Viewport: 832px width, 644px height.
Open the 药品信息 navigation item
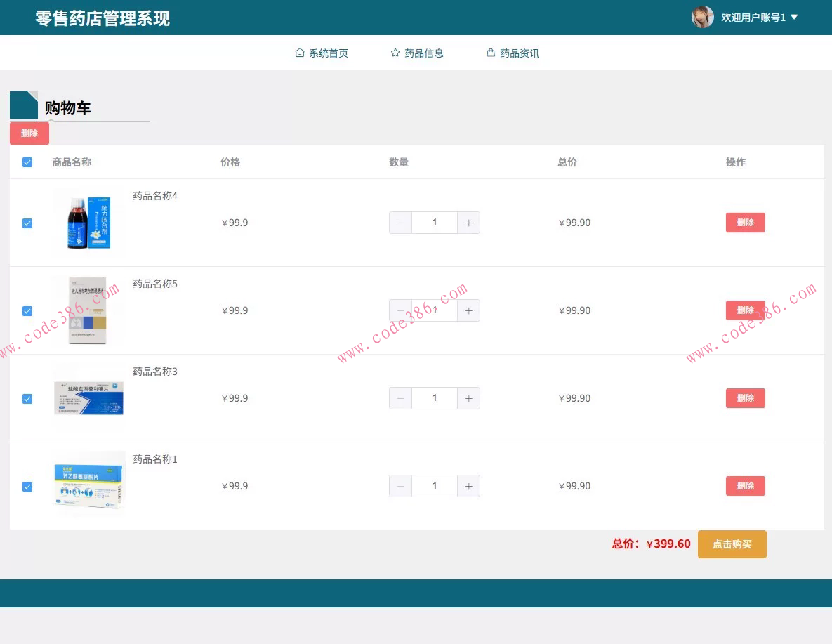click(x=424, y=52)
